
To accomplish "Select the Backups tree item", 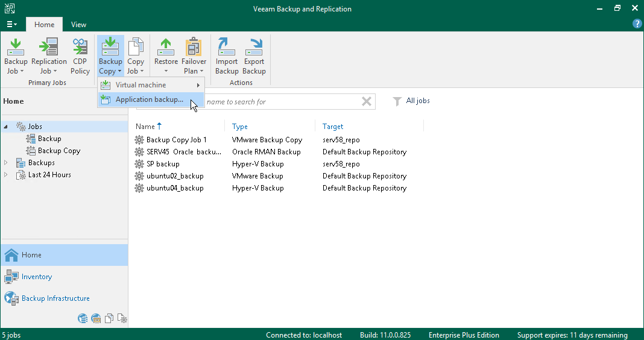I will tap(41, 163).
